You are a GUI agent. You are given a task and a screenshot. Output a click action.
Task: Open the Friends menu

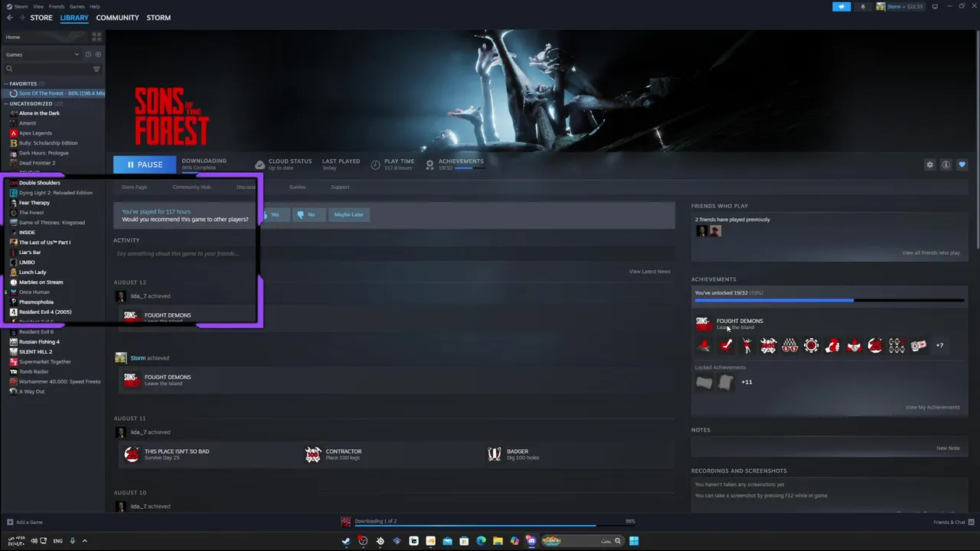tap(57, 6)
